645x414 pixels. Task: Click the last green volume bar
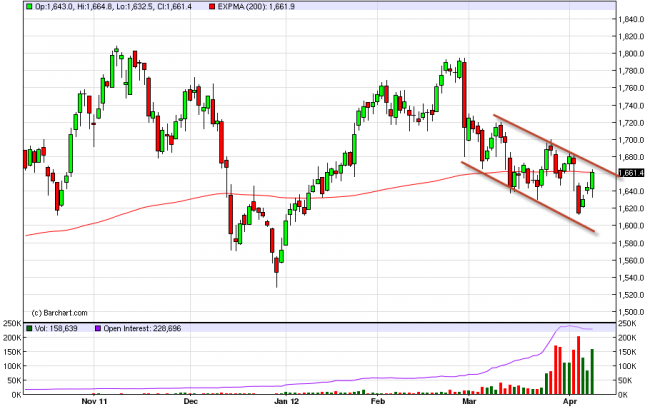click(x=592, y=372)
